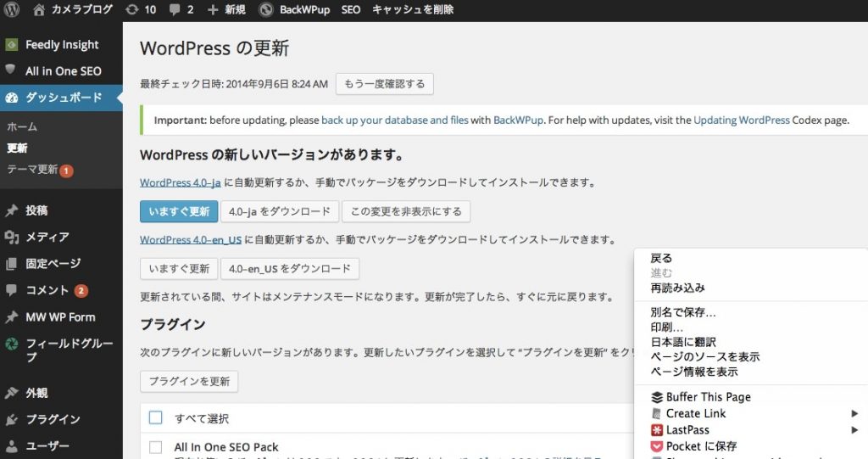This screenshot has width=868, height=459.
Task: Open the comments bubble icon showing 2
Action: 175,9
